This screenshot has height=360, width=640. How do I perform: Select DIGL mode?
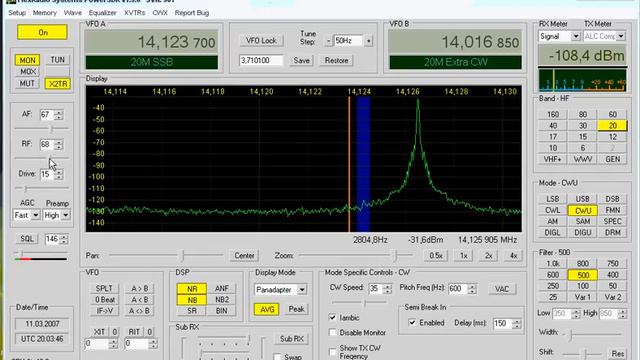click(x=553, y=232)
